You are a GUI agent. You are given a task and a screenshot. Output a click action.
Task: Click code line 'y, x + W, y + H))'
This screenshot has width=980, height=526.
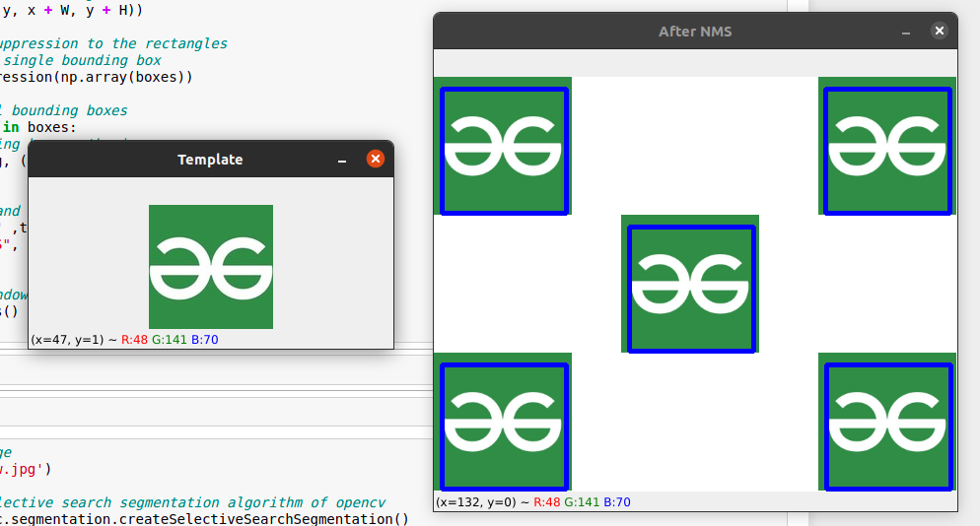coord(72,11)
